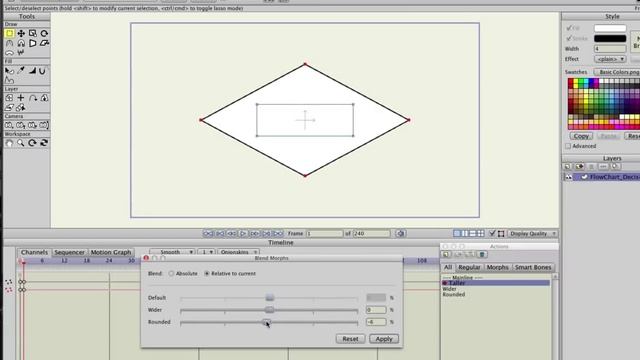Click Apply in Blend Morphs dialog
Screen dimensions: 640x360
(384, 339)
